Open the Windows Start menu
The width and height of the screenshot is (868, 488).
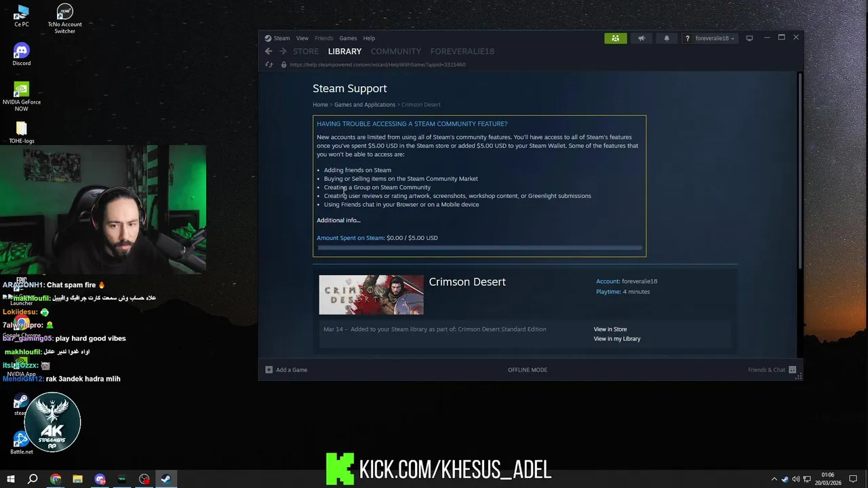click(x=11, y=479)
